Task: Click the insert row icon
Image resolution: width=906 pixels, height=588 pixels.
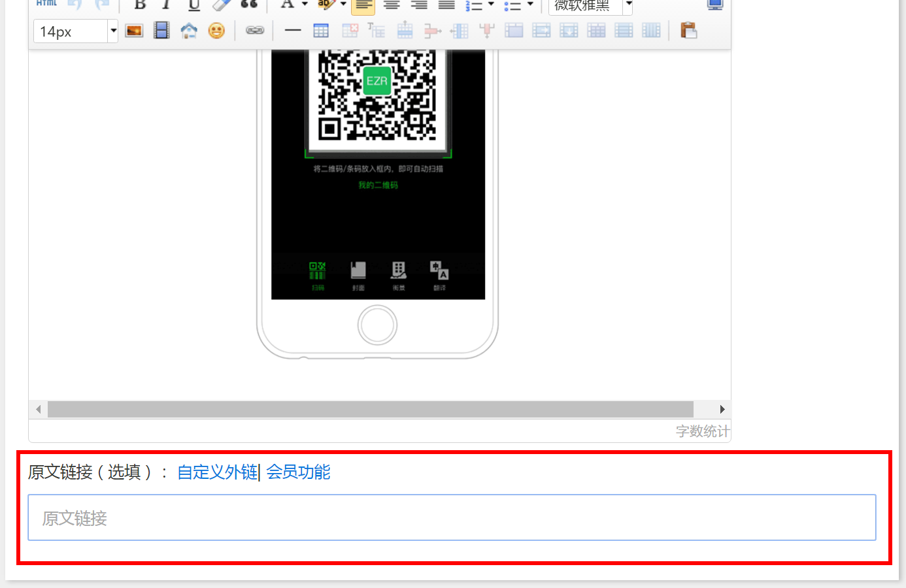Action: tap(405, 30)
